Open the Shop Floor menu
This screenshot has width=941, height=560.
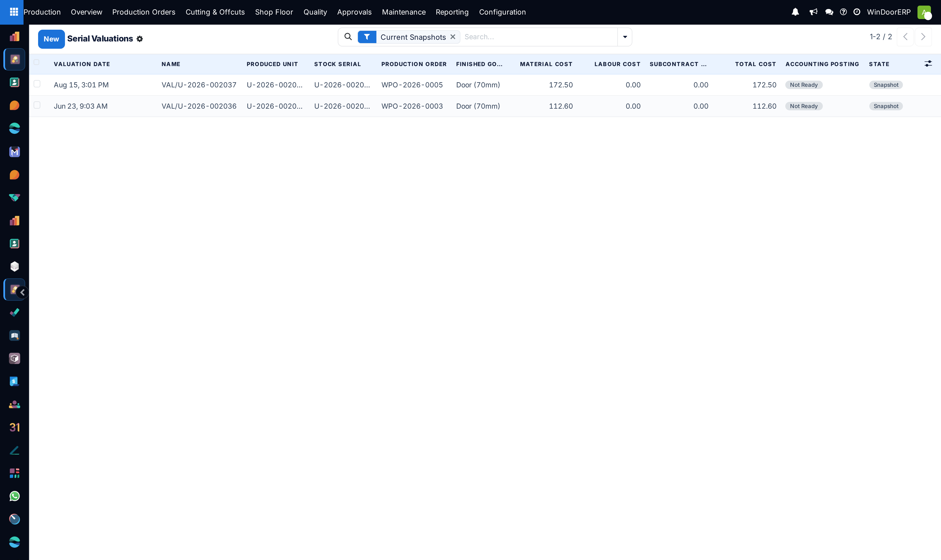tap(274, 12)
